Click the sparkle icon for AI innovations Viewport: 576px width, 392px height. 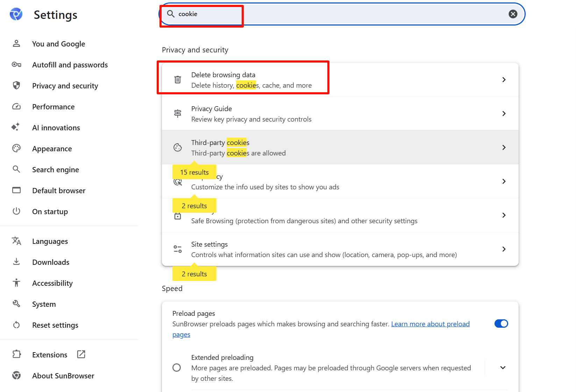click(x=15, y=127)
